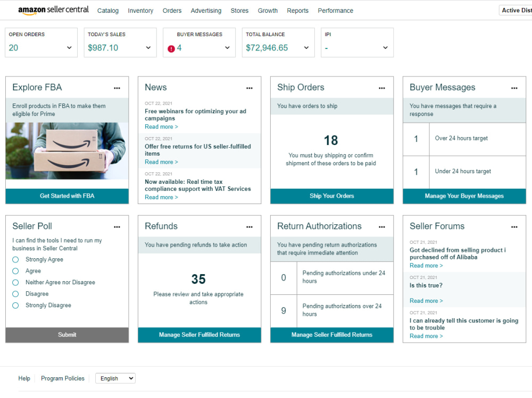Expand the Today's Sales dropdown arrow
The width and height of the screenshot is (532, 398).
coord(148,48)
